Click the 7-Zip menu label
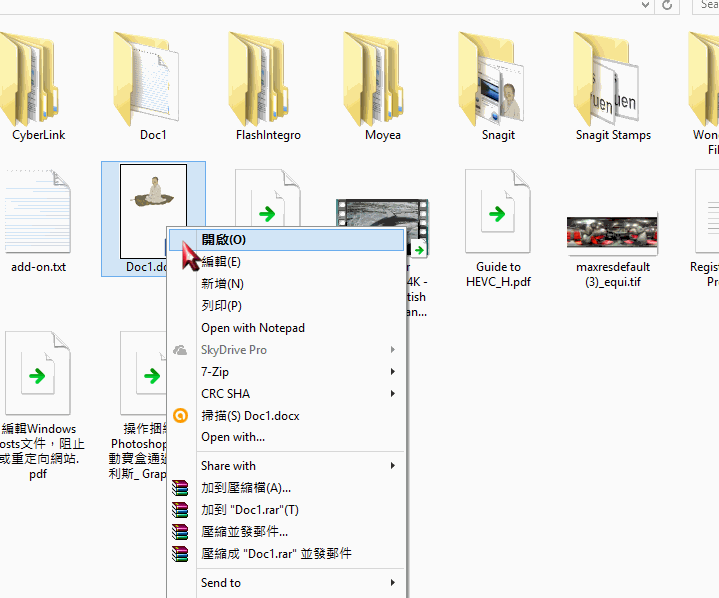Image resolution: width=719 pixels, height=598 pixels. (x=215, y=372)
